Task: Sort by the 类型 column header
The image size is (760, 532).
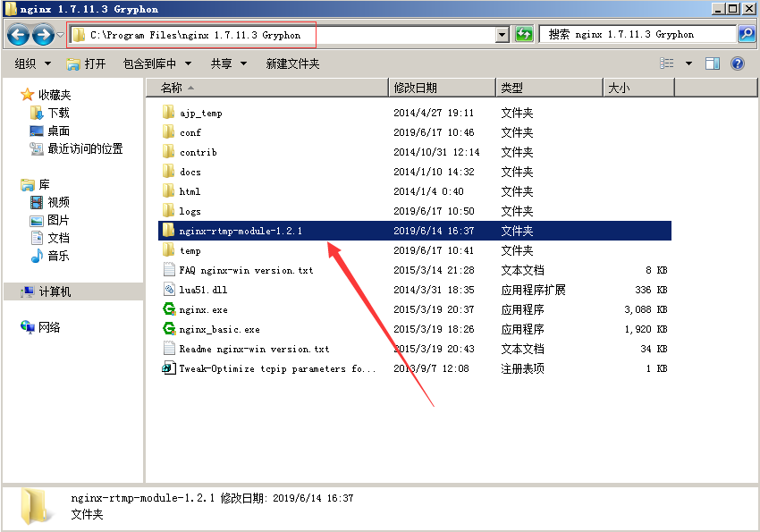Action: [x=550, y=88]
